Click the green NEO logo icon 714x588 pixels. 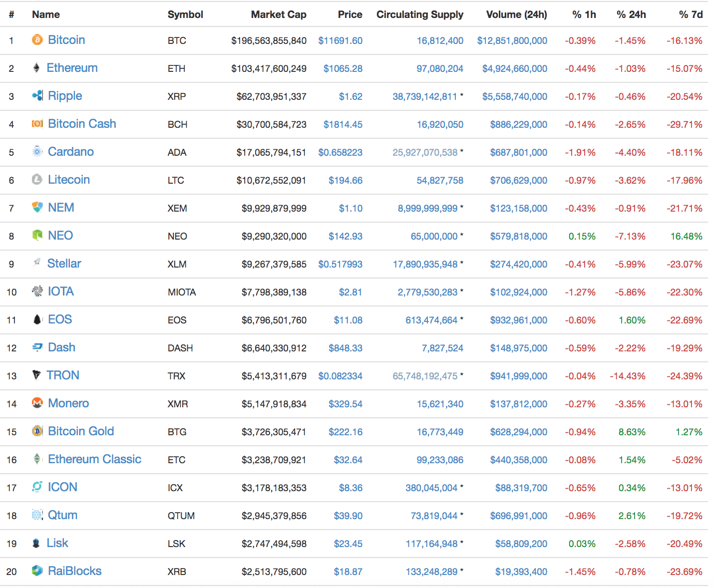[x=37, y=235]
